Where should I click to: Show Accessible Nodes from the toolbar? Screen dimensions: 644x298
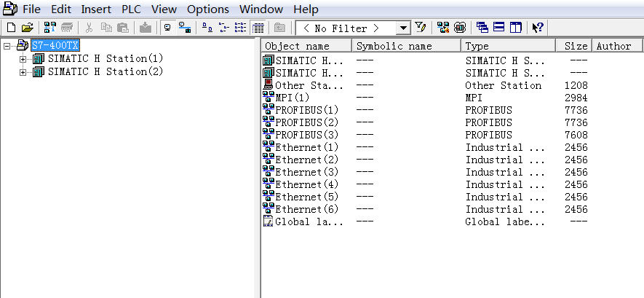[50, 28]
